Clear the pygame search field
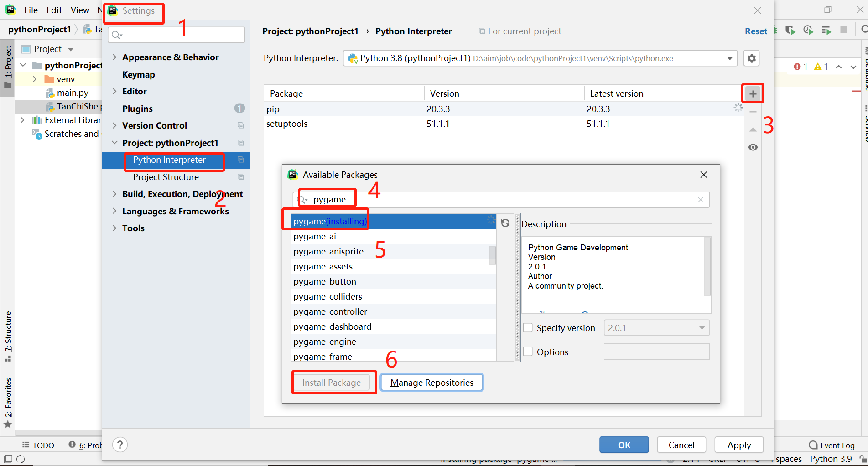The height and width of the screenshot is (466, 868). [x=701, y=200]
